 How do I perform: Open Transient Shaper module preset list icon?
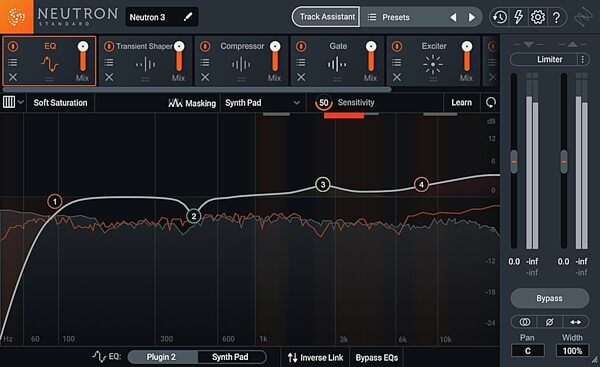tap(109, 62)
